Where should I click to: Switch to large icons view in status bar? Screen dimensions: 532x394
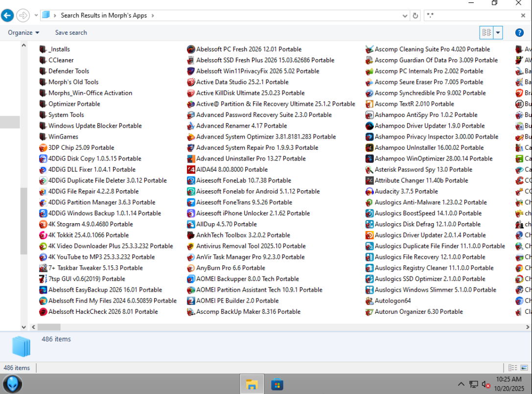(x=524, y=368)
